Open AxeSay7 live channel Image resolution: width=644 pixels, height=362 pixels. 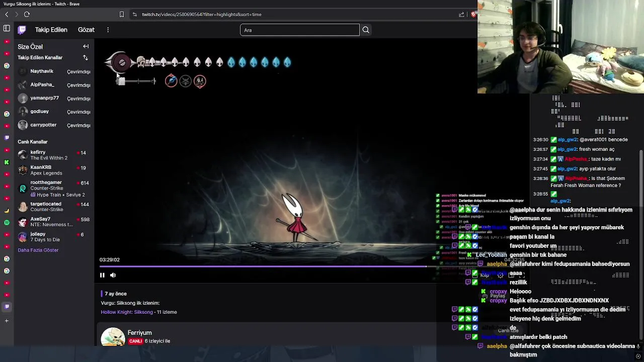(x=54, y=222)
